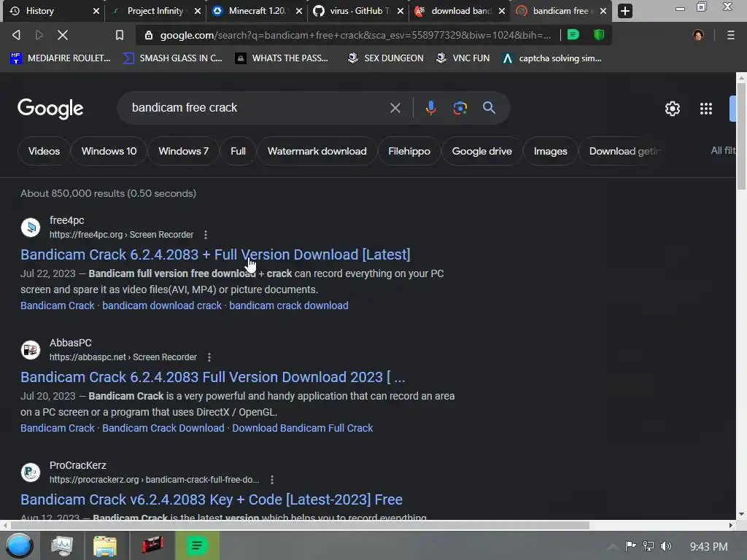Image resolution: width=747 pixels, height=560 pixels.
Task: Search by image with Google Lens
Action: (460, 108)
